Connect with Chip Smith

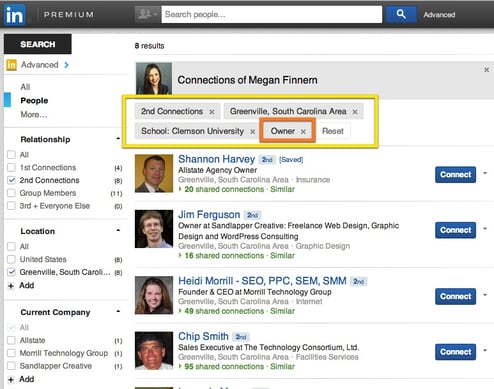click(x=455, y=352)
